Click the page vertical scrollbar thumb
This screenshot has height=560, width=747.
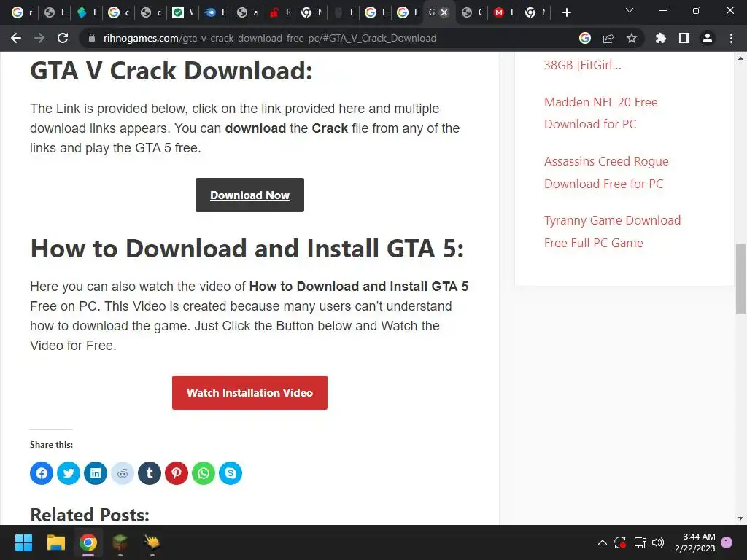click(x=740, y=279)
